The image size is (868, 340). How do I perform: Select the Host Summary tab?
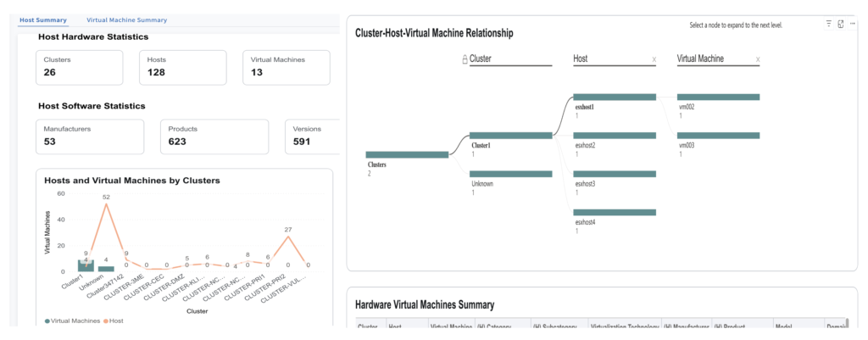43,20
